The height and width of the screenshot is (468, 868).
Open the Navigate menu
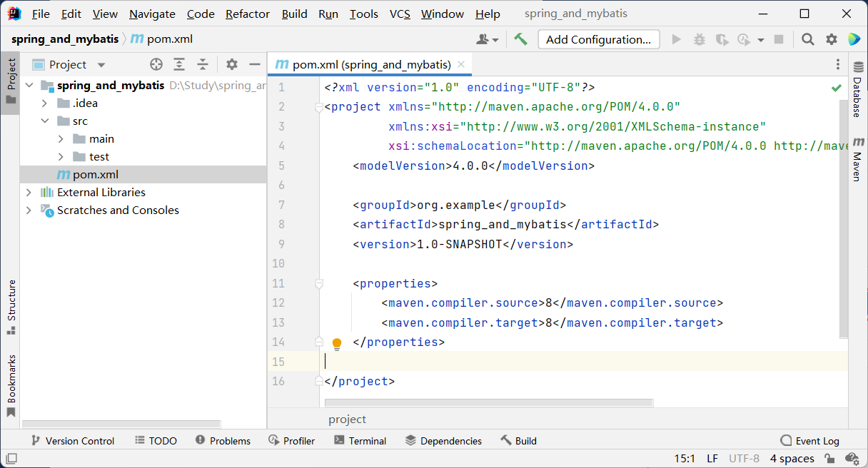(x=152, y=14)
